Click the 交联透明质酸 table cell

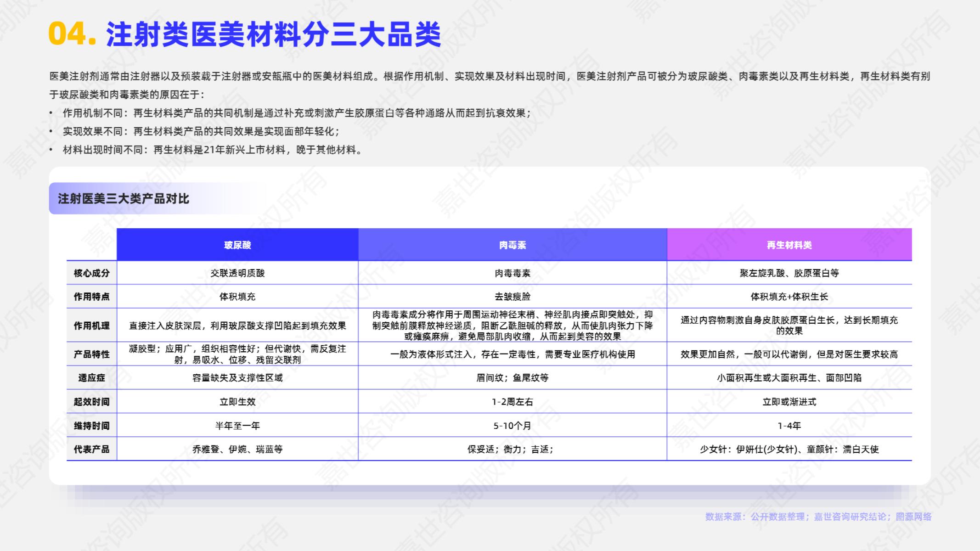237,273
